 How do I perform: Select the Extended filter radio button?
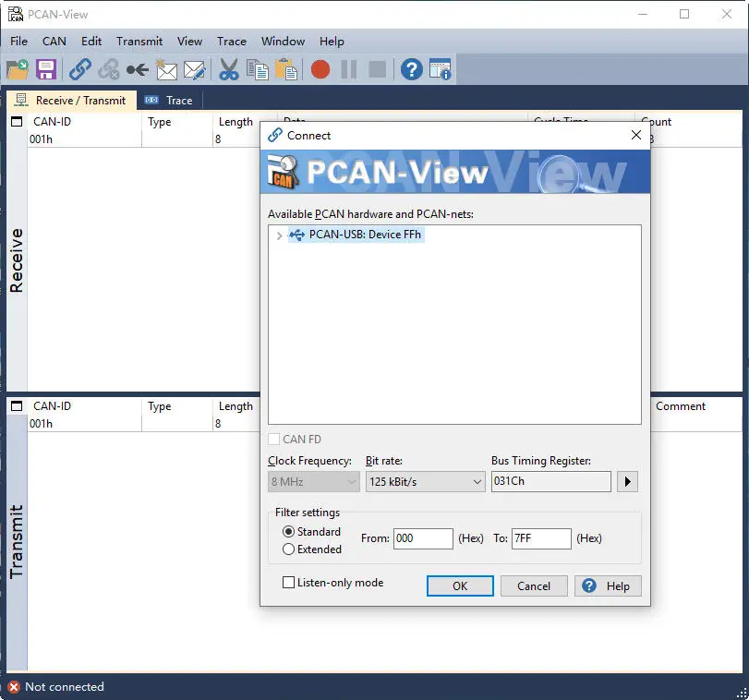[x=288, y=549]
